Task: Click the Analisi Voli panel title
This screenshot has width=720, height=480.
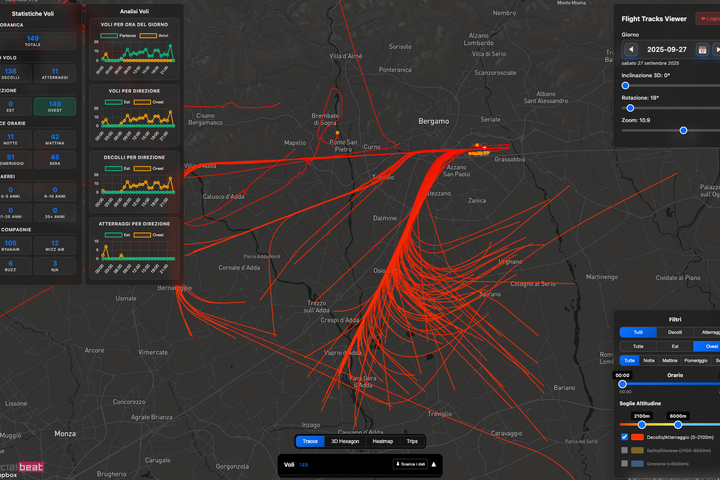Action: click(x=134, y=11)
